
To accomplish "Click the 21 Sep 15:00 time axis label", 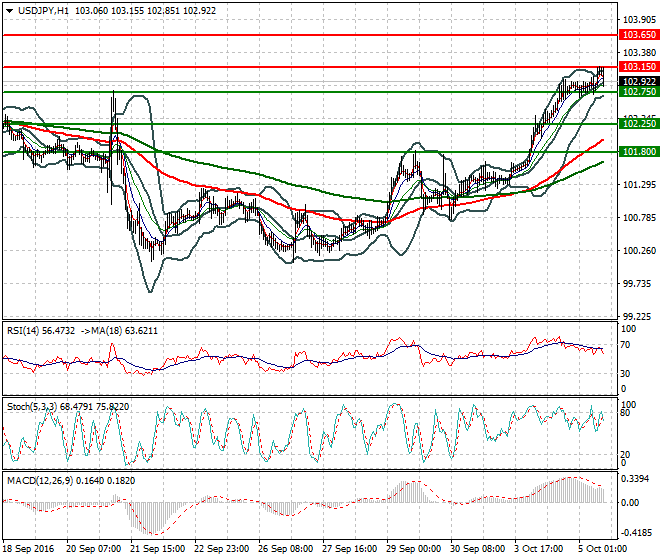I will [x=157, y=549].
